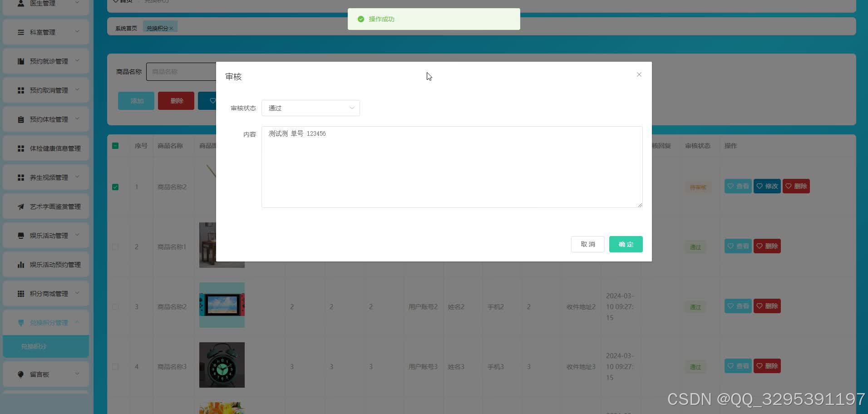Click the 添加 button
This screenshot has width=868, height=414.
[x=136, y=101]
